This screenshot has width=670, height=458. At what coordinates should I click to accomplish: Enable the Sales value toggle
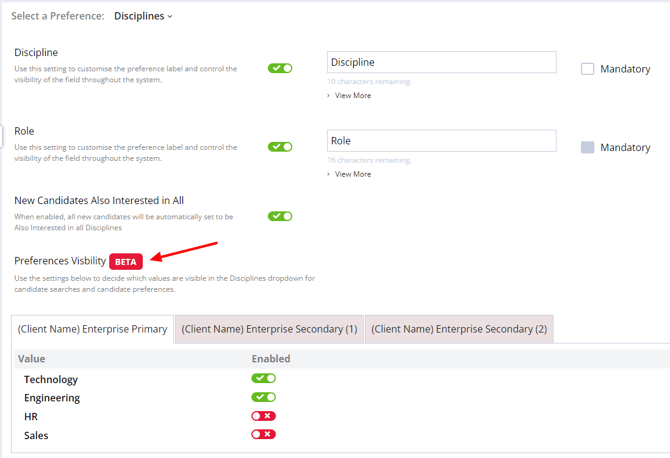263,435
